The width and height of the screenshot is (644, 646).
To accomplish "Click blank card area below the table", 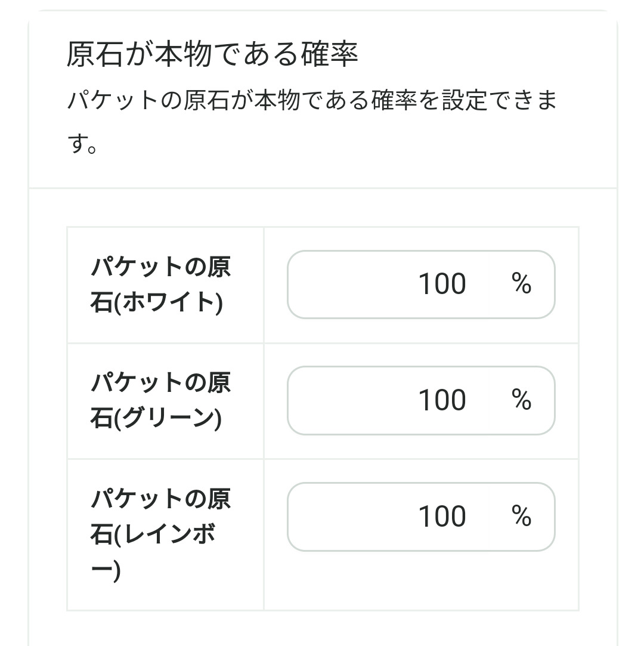I will (322, 629).
